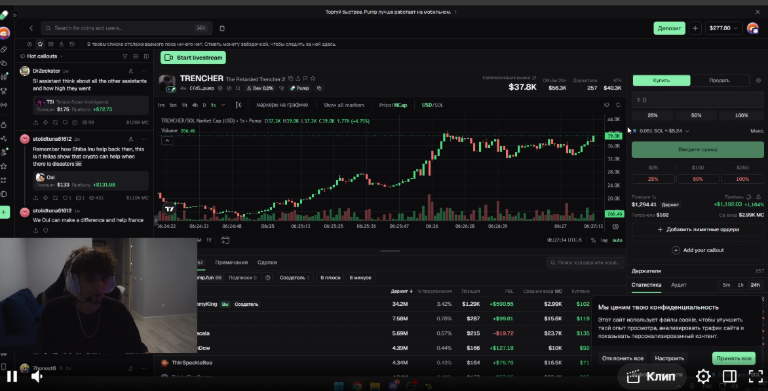The height and width of the screenshot is (391, 768).
Task: Open the Примечания tab
Action: 231,262
